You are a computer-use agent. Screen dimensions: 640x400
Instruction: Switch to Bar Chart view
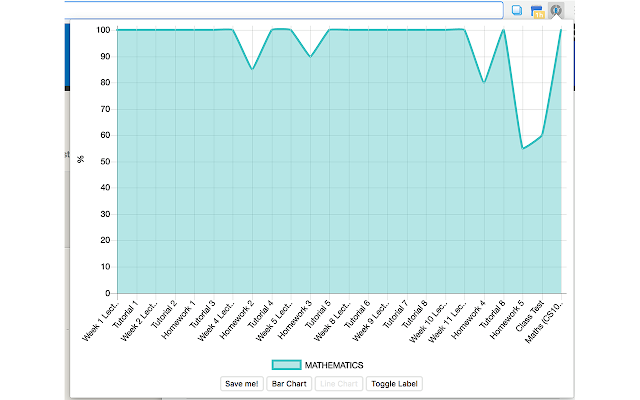(289, 384)
